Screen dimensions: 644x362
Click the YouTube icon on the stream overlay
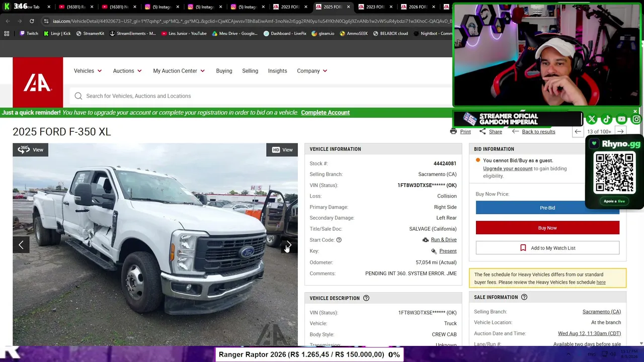pos(622,119)
